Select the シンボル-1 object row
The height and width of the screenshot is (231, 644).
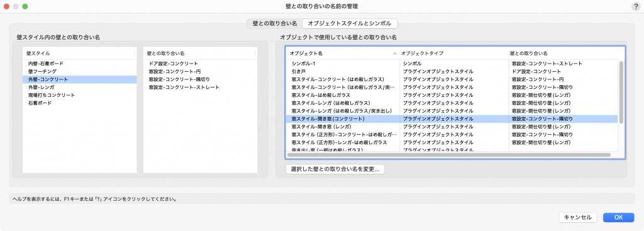pos(452,64)
